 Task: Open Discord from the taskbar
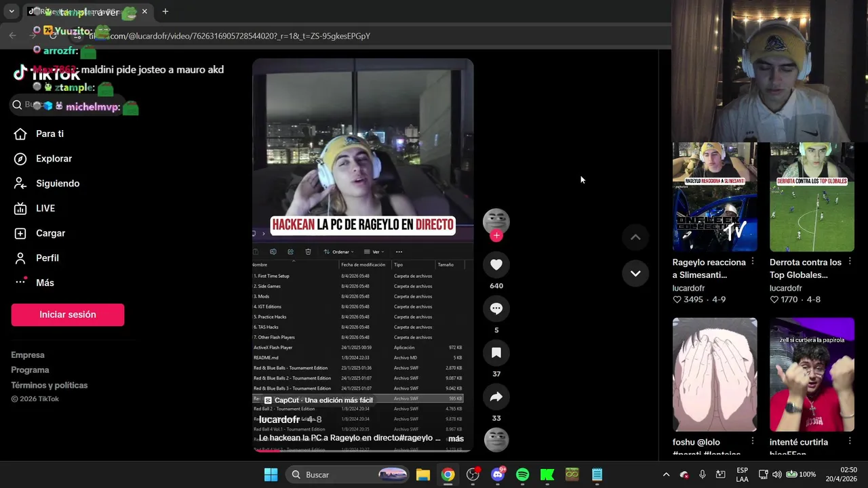click(498, 474)
